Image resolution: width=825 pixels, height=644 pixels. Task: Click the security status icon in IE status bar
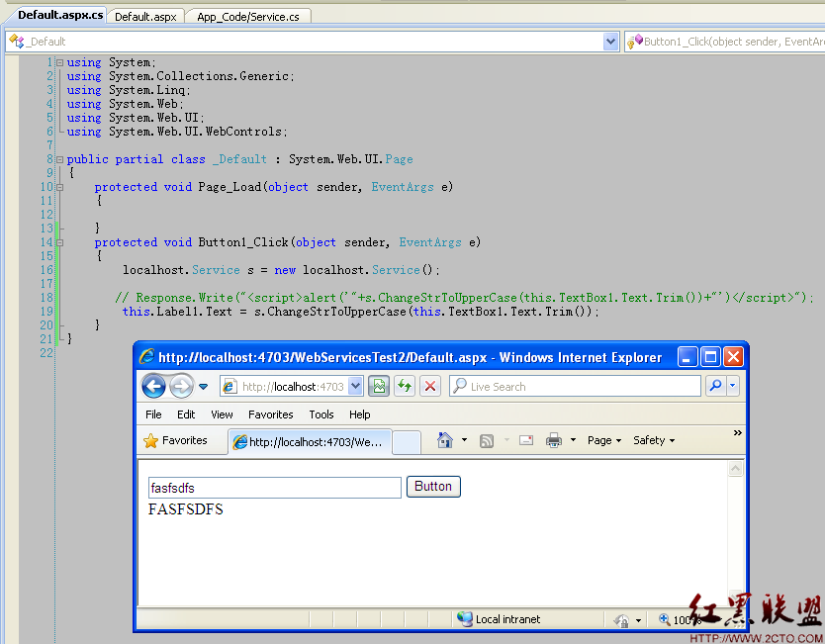click(x=621, y=620)
